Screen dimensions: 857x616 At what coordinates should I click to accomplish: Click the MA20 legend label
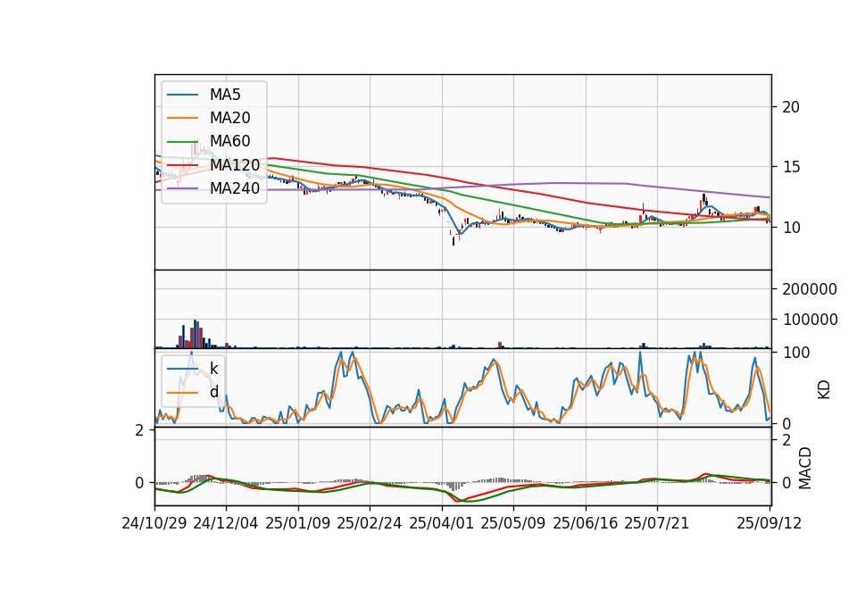(x=230, y=118)
